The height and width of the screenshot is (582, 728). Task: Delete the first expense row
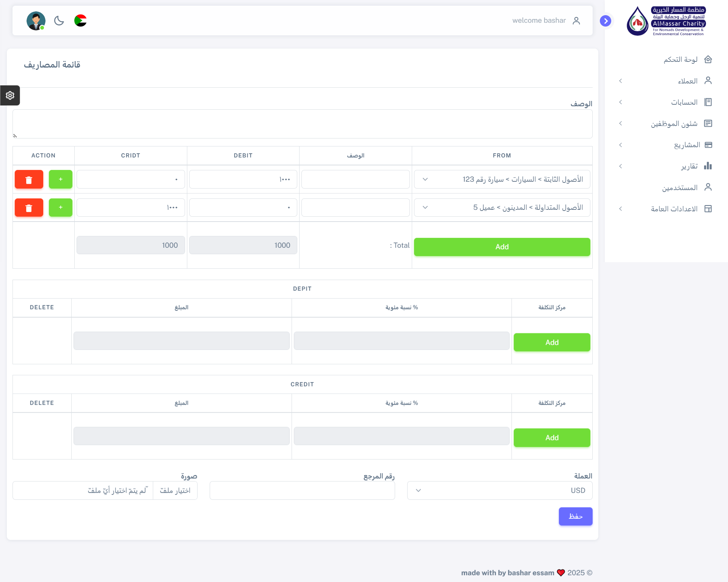pos(29,179)
